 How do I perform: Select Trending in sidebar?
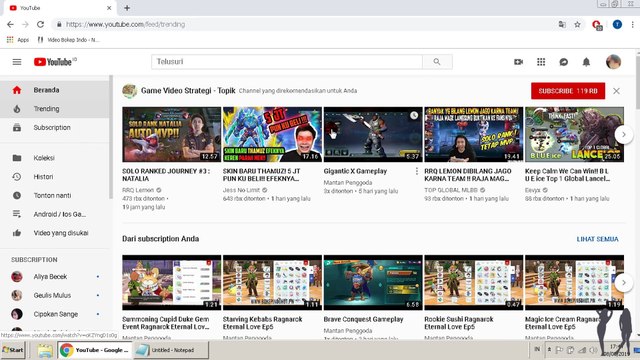[54, 109]
